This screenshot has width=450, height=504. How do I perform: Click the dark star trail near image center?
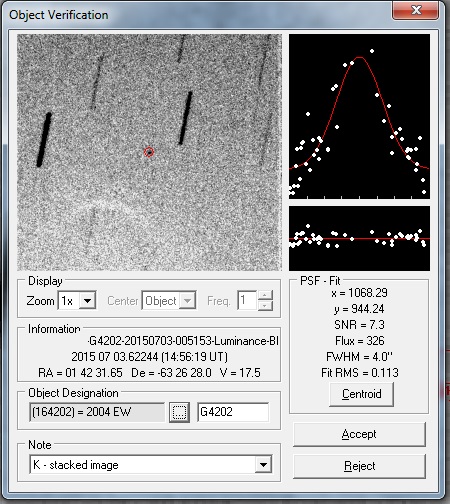tap(185, 118)
